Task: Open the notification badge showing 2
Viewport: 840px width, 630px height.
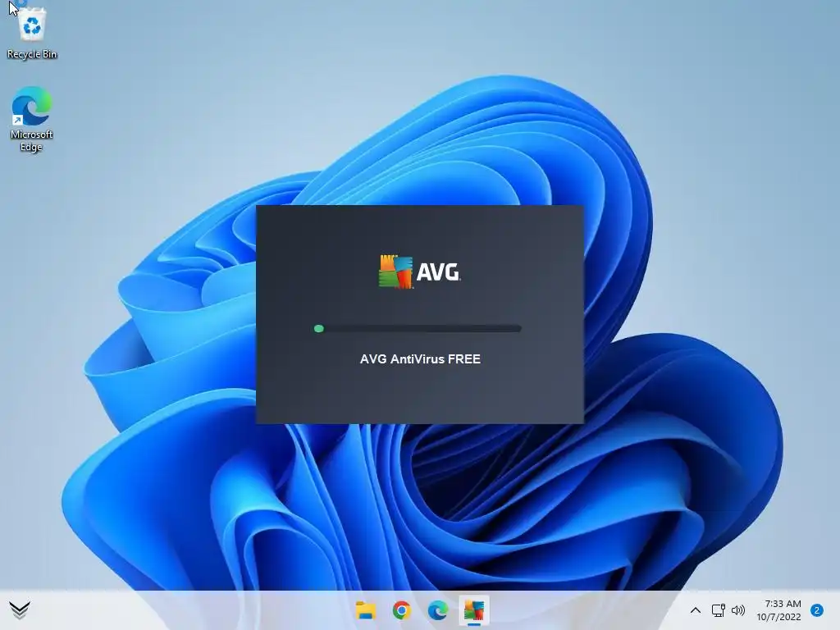Action: [x=817, y=610]
